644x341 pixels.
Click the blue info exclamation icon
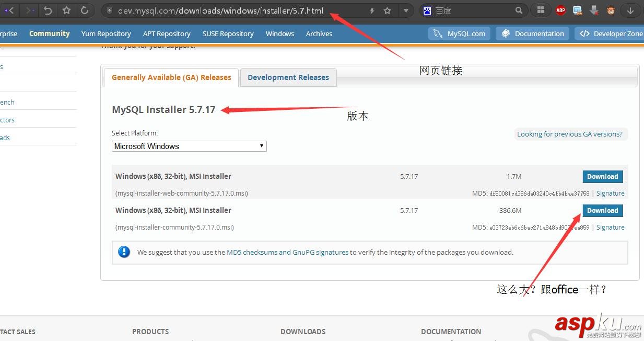124,252
